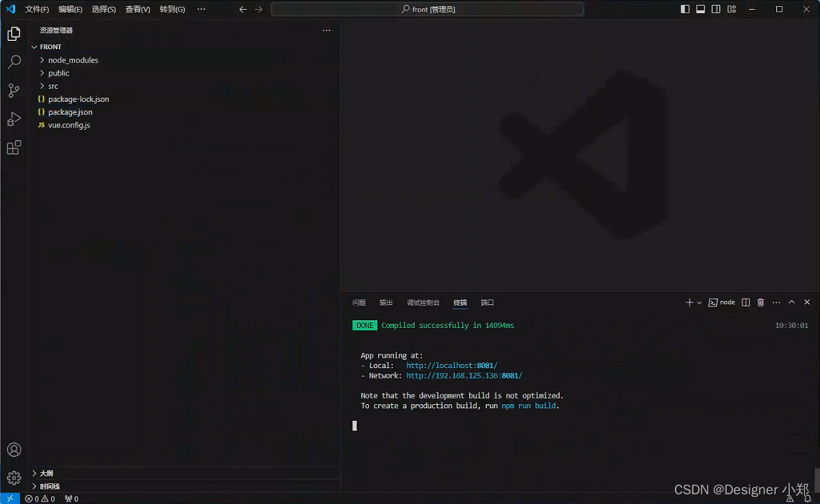Show errors and warnings in status bar
This screenshot has height=504, width=820.
point(40,498)
